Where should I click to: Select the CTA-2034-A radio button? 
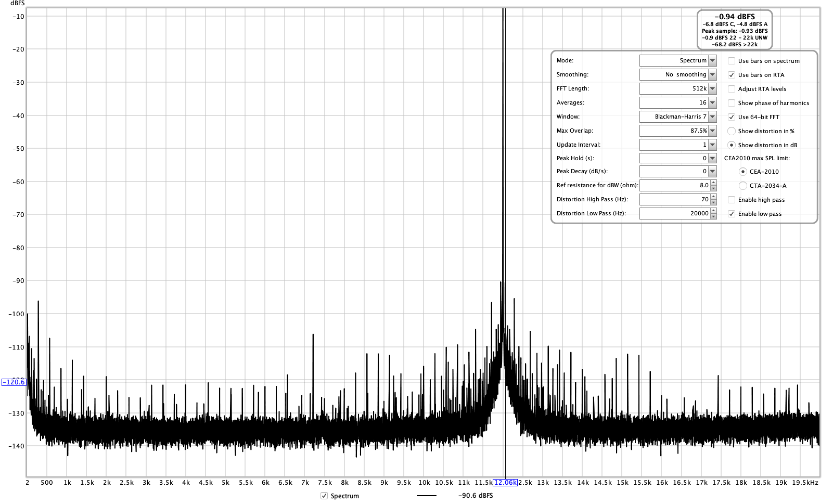(743, 186)
